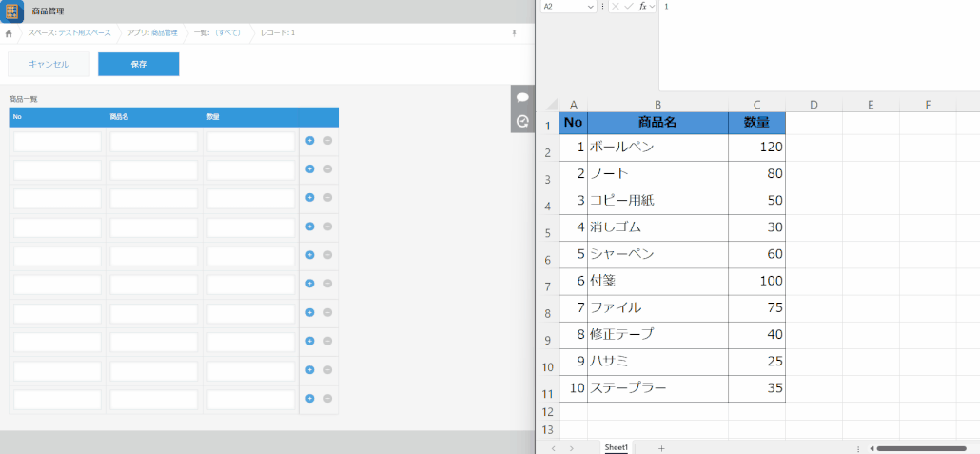This screenshot has height=454, width=980.
Task: Open the change history clock icon
Action: click(522, 121)
